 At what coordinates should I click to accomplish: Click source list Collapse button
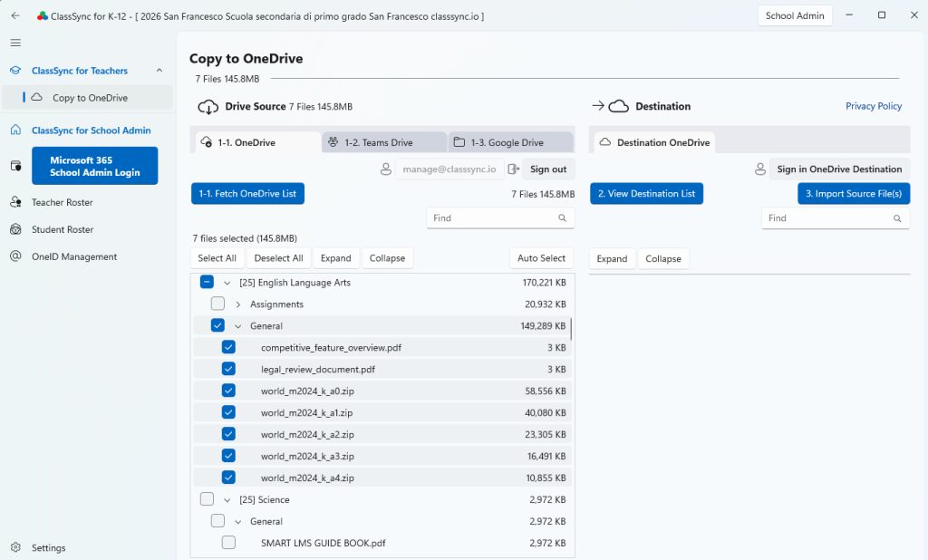pos(387,258)
